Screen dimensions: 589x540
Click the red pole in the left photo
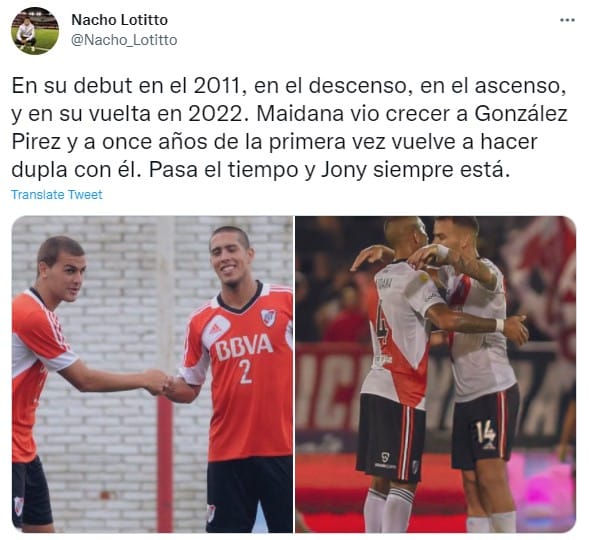(x=165, y=464)
